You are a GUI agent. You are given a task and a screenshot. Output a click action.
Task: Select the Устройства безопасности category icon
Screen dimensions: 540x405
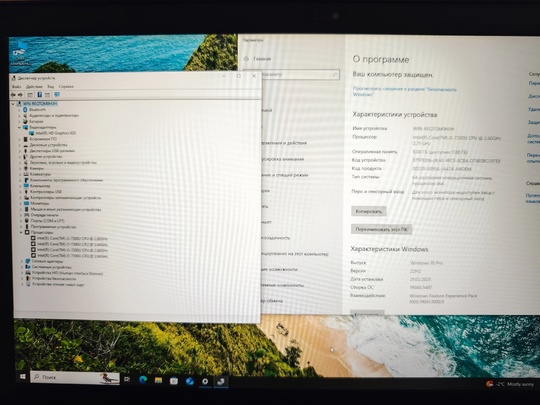tap(28, 278)
